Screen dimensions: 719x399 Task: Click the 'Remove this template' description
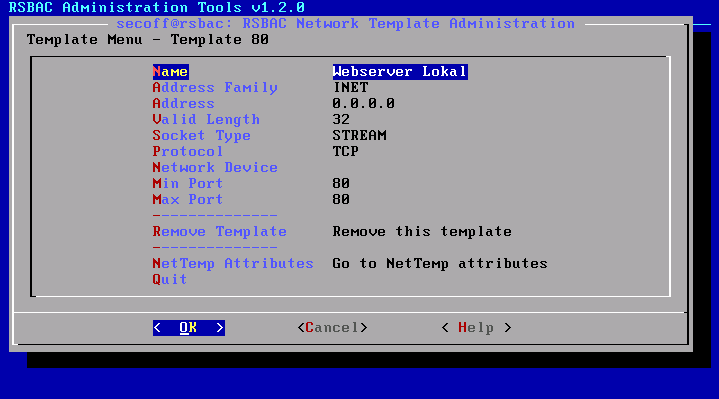point(422,232)
